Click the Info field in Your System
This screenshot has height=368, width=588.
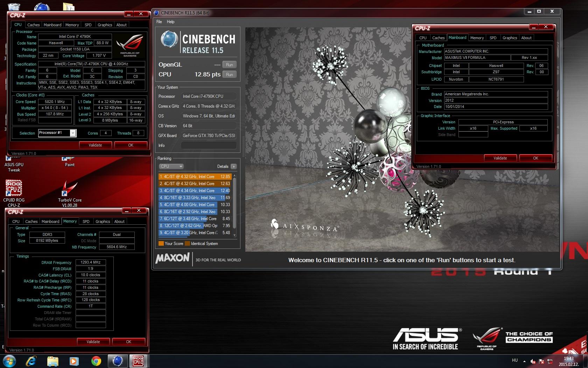pos(209,145)
